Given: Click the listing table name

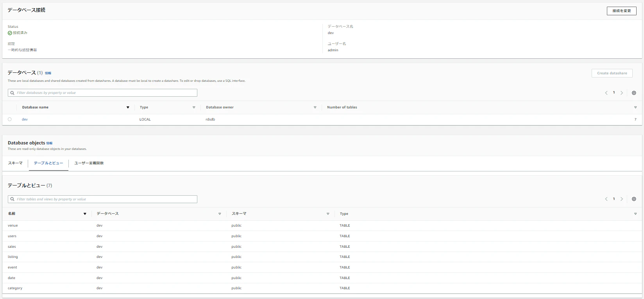Looking at the screenshot, I should [13, 257].
